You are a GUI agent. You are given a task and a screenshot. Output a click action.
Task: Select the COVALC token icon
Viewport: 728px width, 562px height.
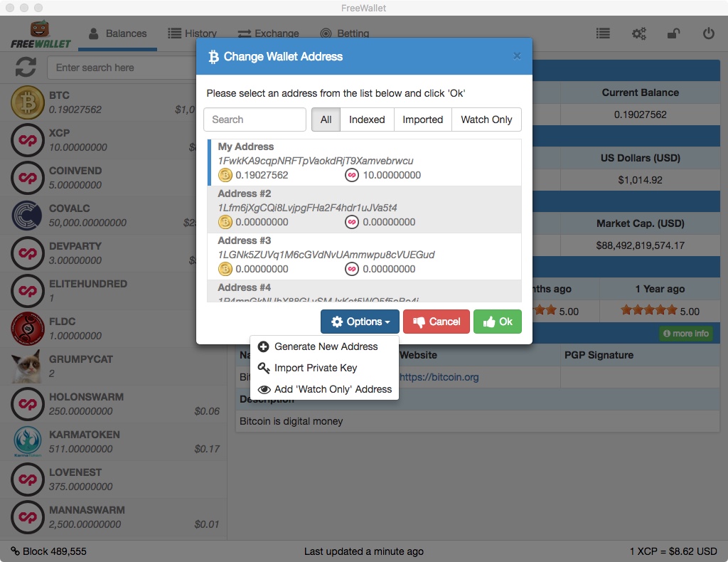(x=28, y=215)
